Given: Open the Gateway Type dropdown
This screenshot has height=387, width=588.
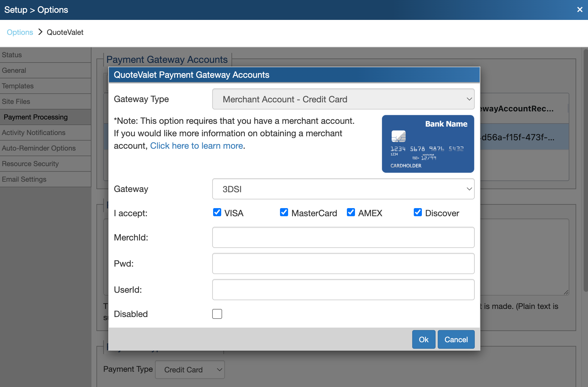Looking at the screenshot, I should point(343,99).
